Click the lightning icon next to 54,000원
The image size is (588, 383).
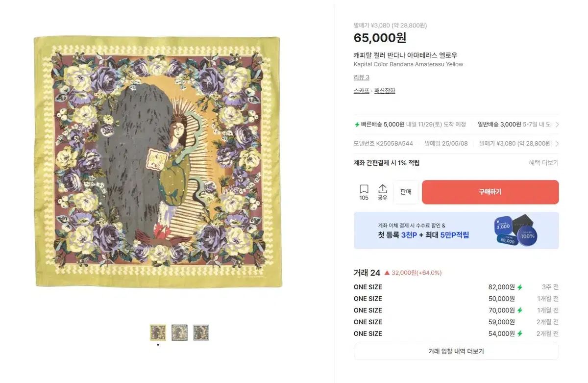point(520,334)
